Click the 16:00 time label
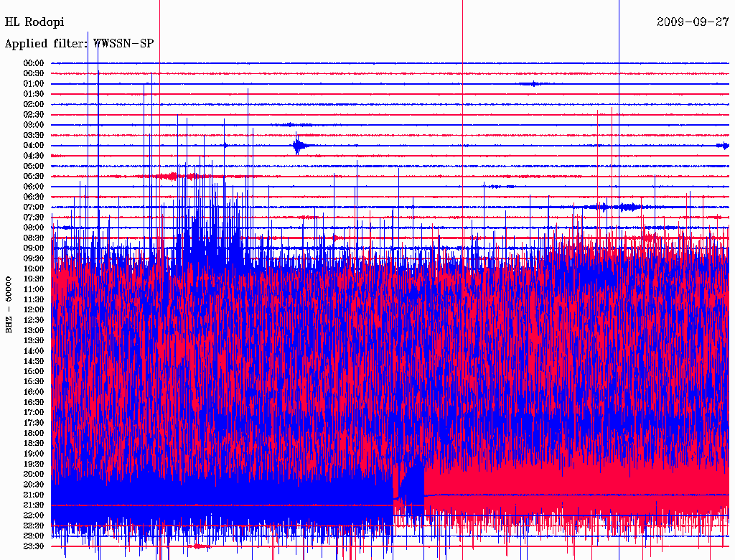This screenshot has height=560, width=735. click(x=34, y=392)
